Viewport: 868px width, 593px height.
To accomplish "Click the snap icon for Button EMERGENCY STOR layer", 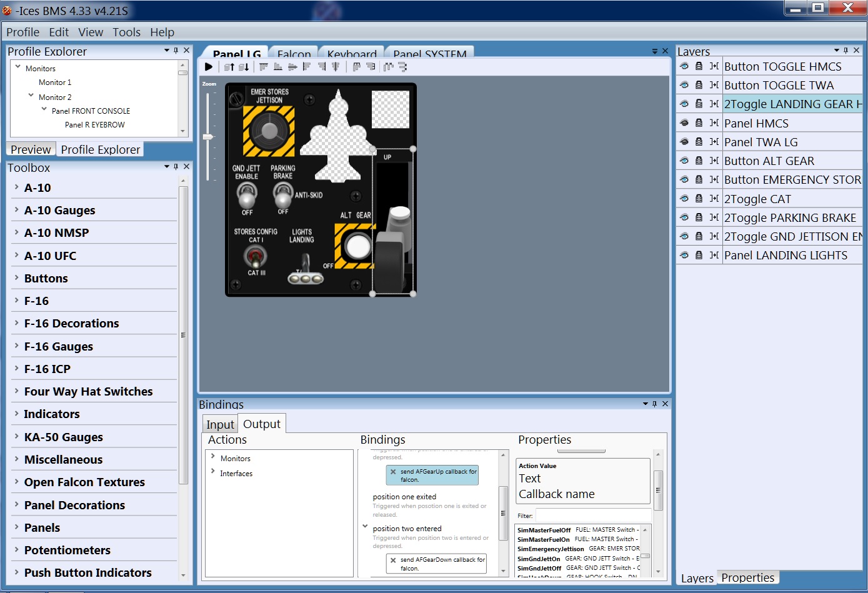I will [714, 179].
